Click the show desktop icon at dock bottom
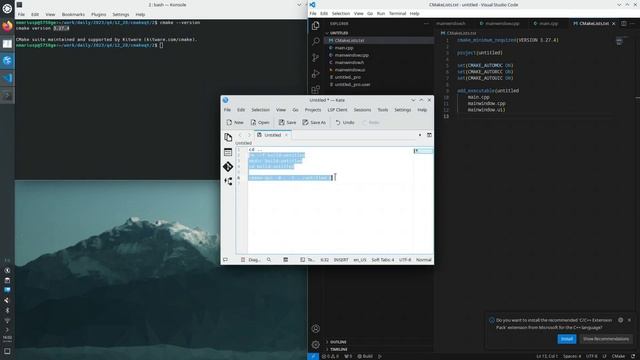The image size is (640, 360). pos(7,351)
